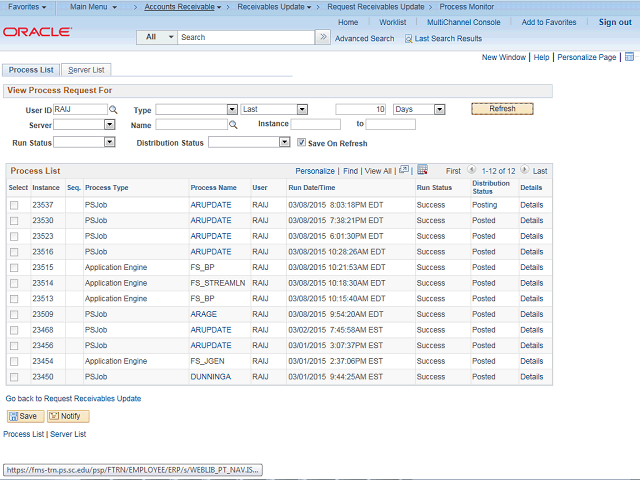Viewport: 640px width, 480px height.
Task: Open Details for the DUNNINGA process
Action: pos(531,377)
